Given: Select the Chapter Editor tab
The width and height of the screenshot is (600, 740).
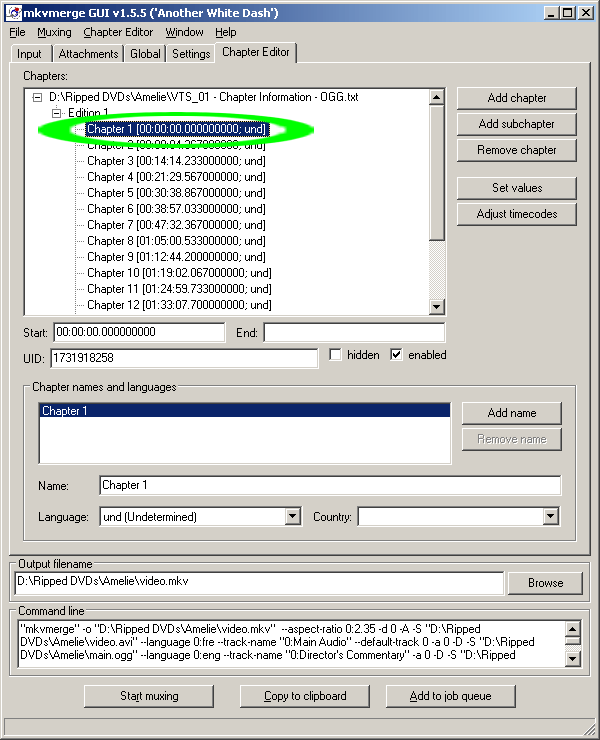Looking at the screenshot, I should (256, 52).
